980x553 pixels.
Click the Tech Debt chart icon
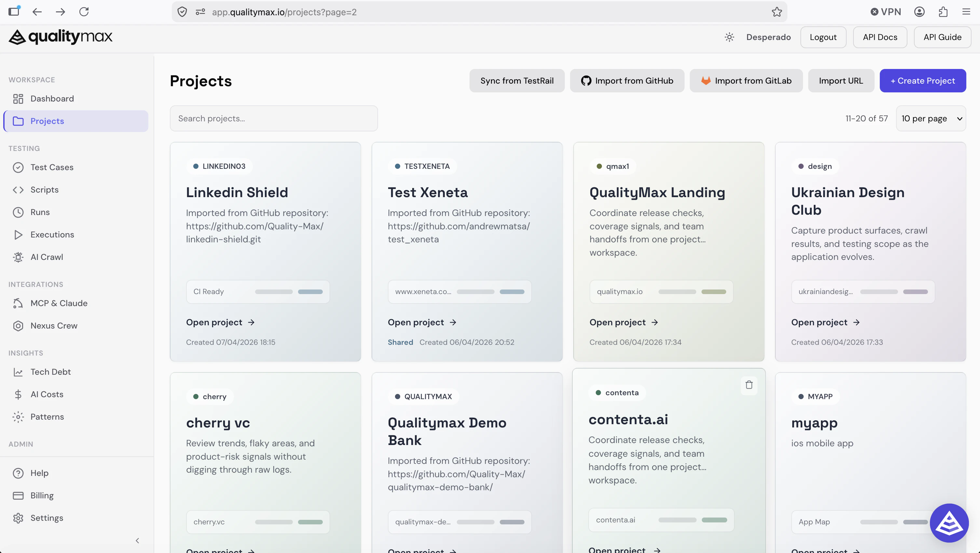point(18,372)
